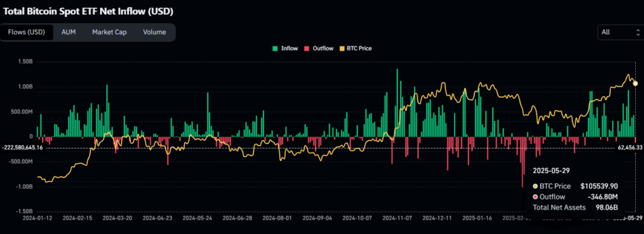Switch to the Volume tab
644x234 pixels.
point(155,32)
